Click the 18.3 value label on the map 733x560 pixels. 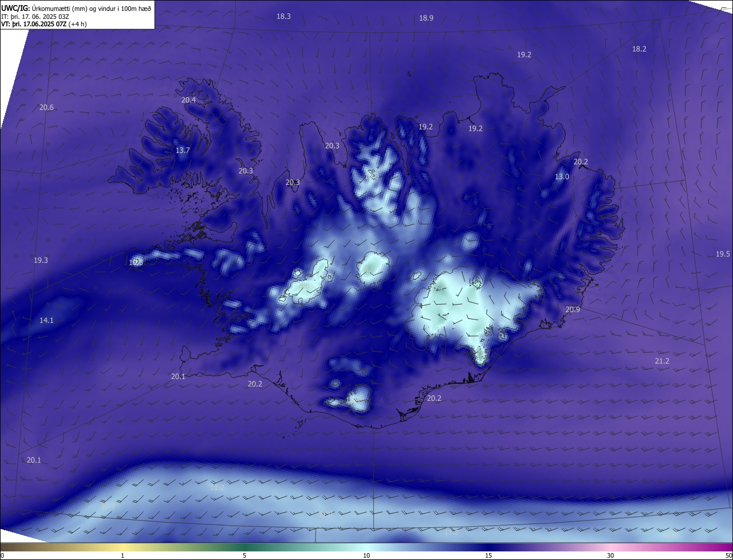pos(283,17)
